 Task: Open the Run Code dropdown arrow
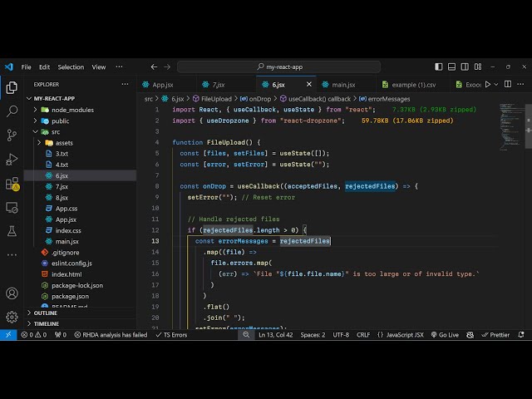click(x=497, y=84)
